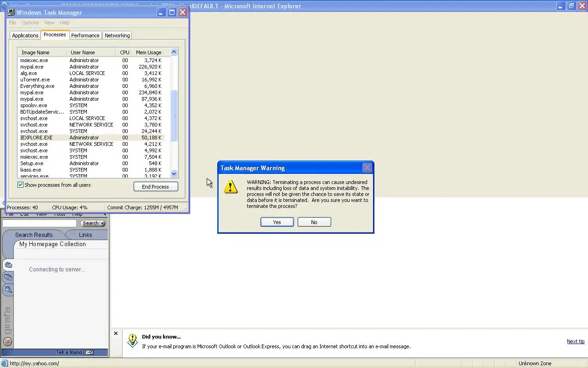Click the warning triangle icon in dialog
Screen dimensions: 588x368
point(231,186)
